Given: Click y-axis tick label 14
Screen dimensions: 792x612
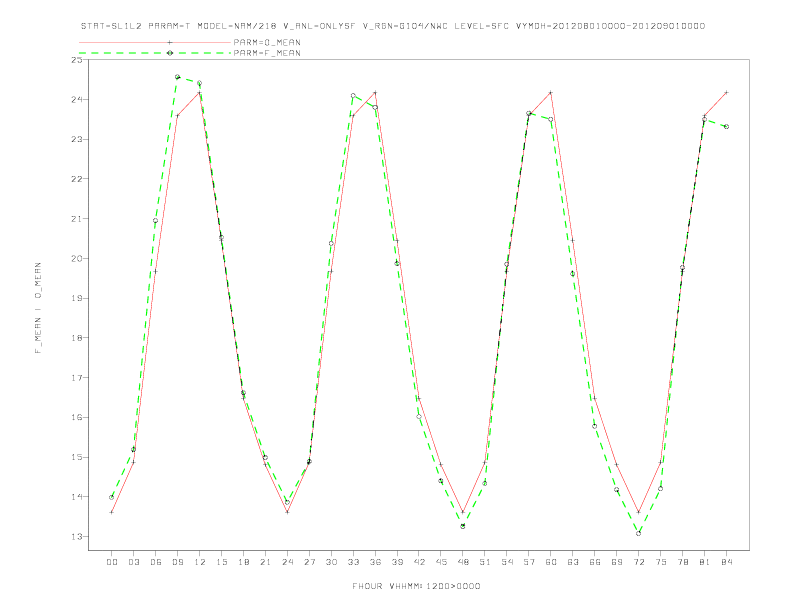Looking at the screenshot, I should 77,497.
